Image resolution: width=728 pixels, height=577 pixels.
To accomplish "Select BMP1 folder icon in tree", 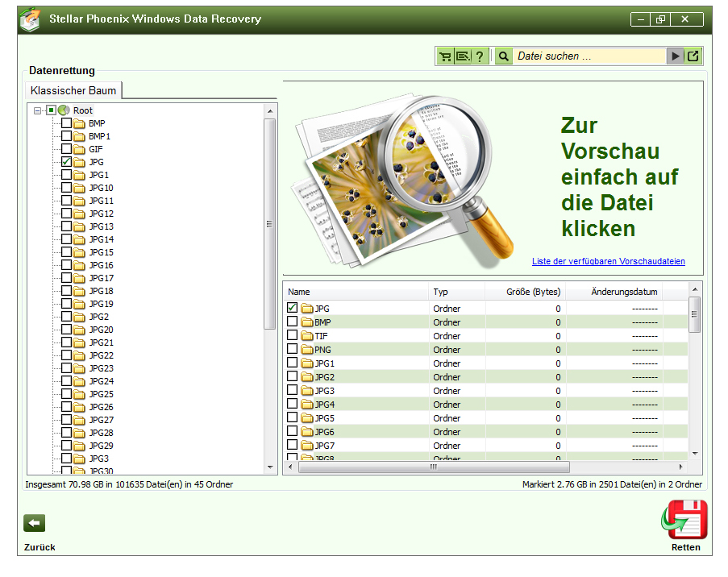I will point(79,136).
